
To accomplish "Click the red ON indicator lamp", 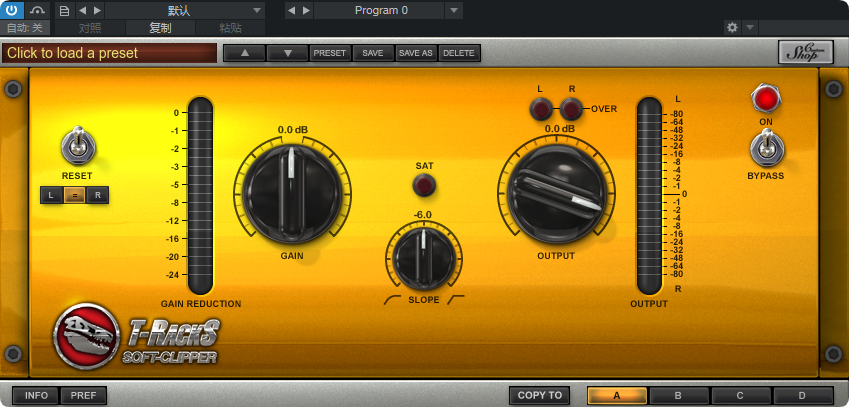I will [766, 99].
